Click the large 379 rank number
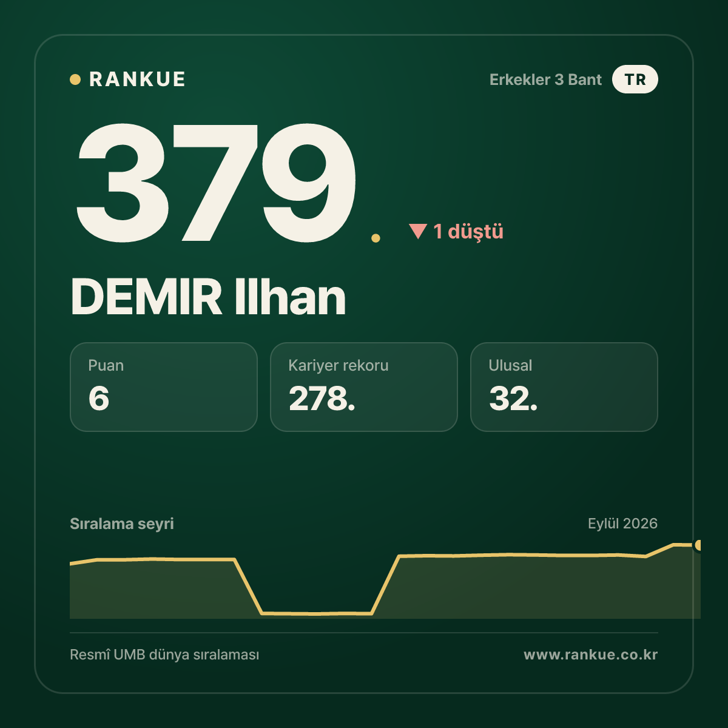Screen dimensions: 728x728 click(216, 182)
